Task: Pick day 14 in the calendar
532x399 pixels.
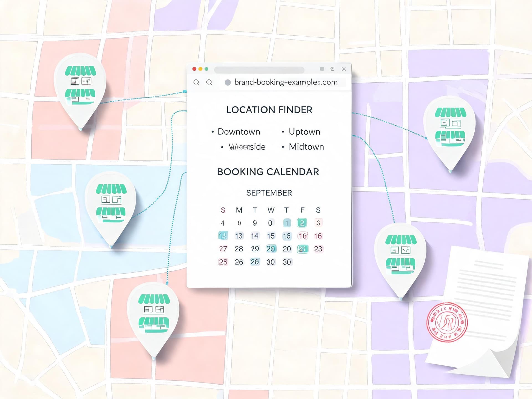Action: click(x=255, y=236)
